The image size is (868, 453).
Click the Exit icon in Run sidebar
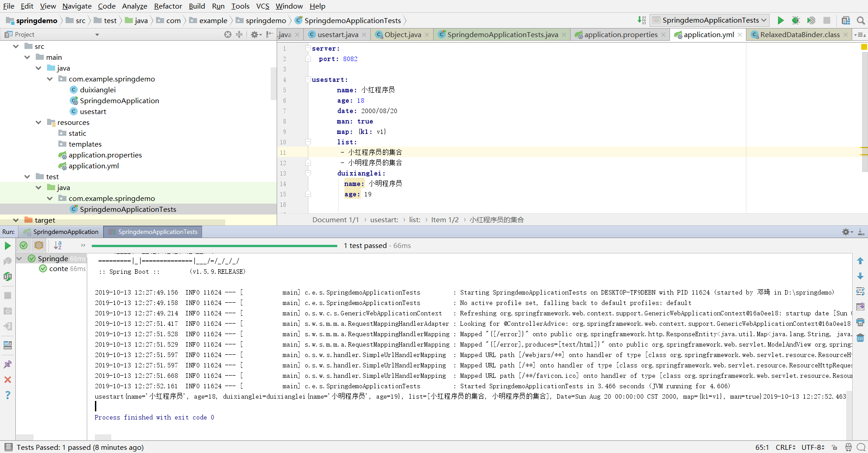tap(8, 326)
